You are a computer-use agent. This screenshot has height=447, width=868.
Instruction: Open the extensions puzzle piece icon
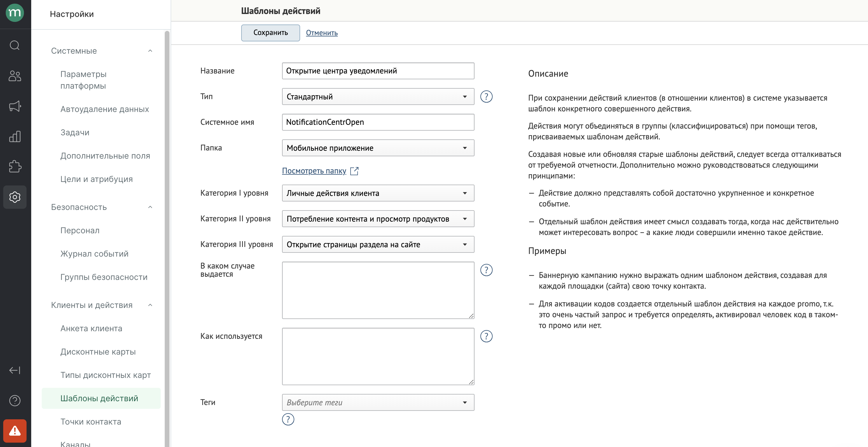click(x=15, y=166)
